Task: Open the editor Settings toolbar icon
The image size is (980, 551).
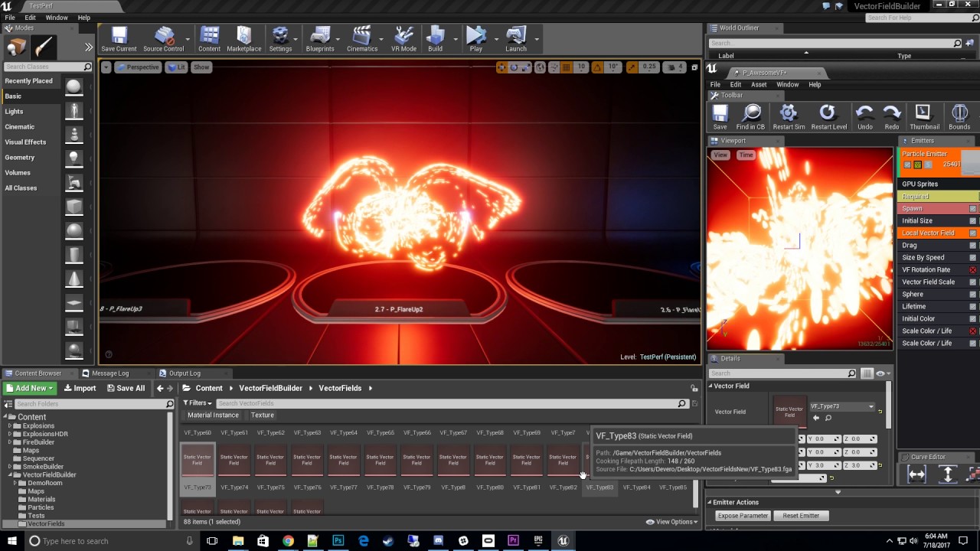Action: [x=280, y=40]
